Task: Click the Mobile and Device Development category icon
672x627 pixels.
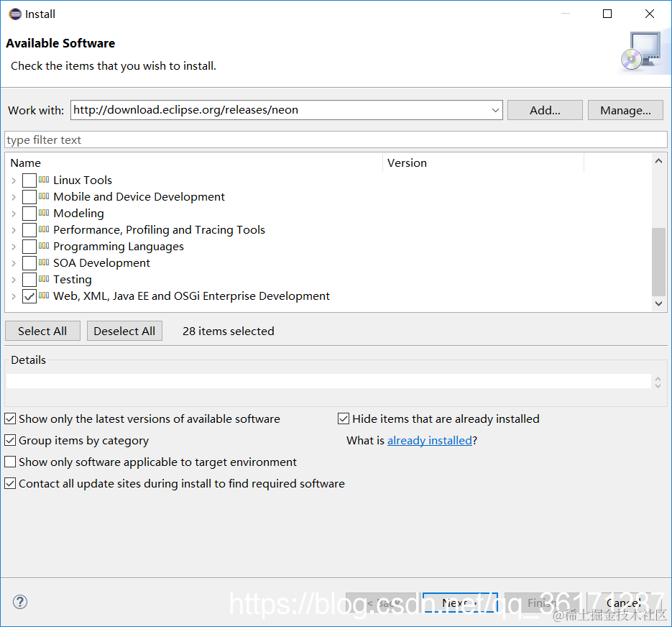Action: tap(44, 196)
